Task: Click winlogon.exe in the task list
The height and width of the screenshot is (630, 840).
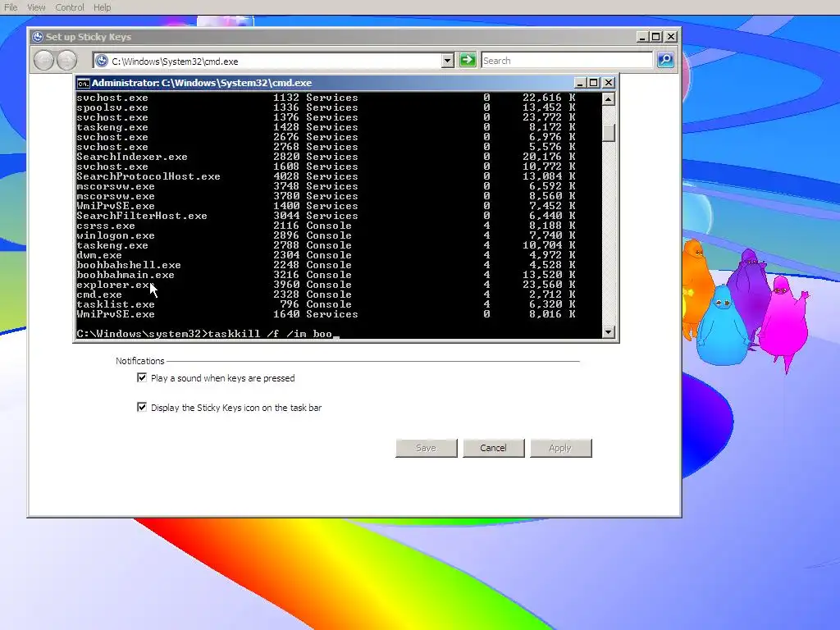Action: tap(116, 235)
